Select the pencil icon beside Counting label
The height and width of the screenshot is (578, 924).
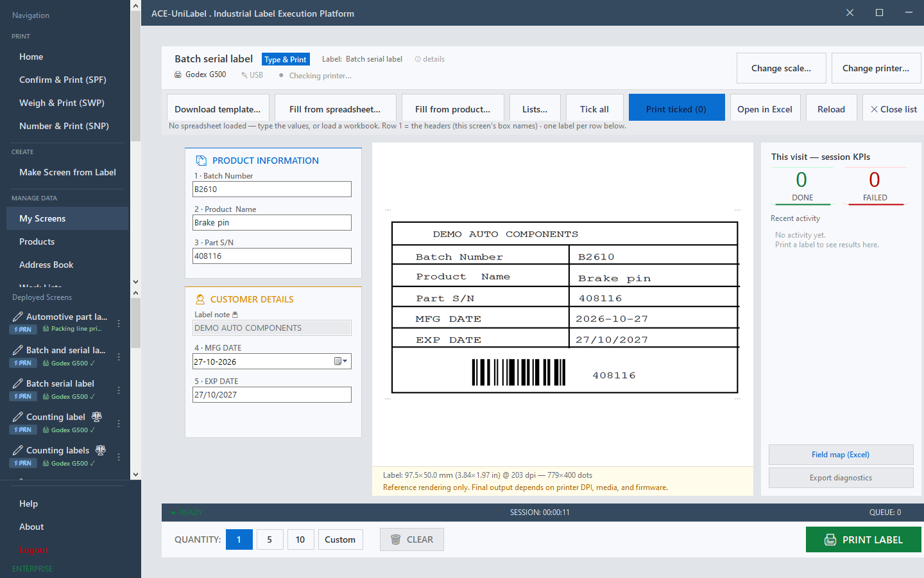(18, 417)
